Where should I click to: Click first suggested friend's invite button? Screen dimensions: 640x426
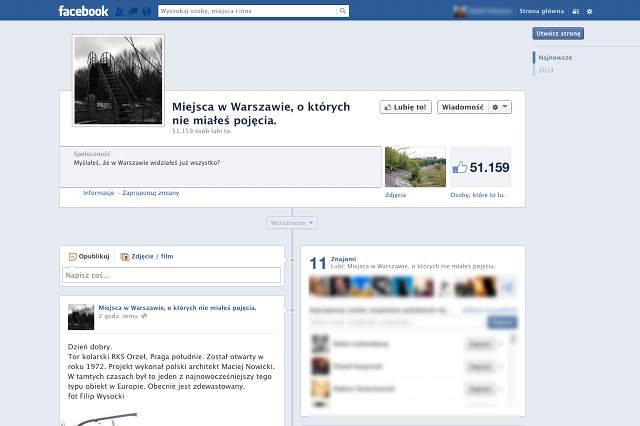pos(480,344)
